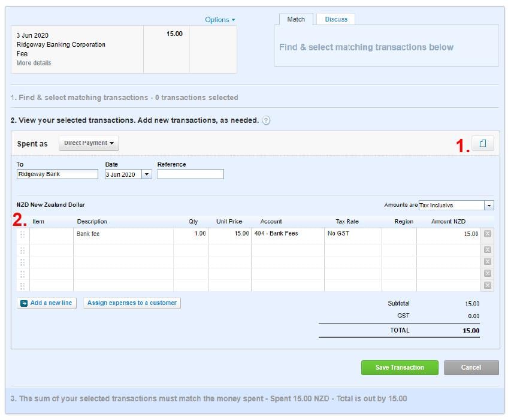Click into the Reference input field
This screenshot has height=420, width=511.
[x=190, y=174]
